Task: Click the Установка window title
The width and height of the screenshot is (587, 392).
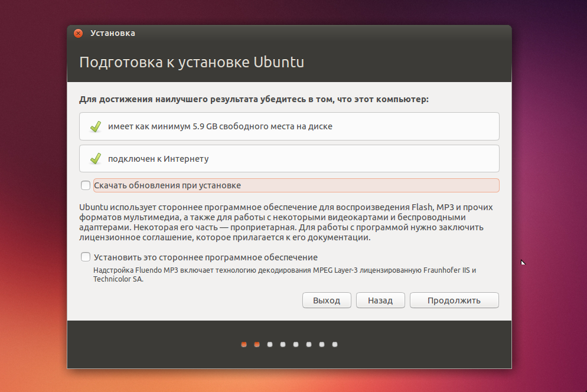Action: [x=113, y=33]
